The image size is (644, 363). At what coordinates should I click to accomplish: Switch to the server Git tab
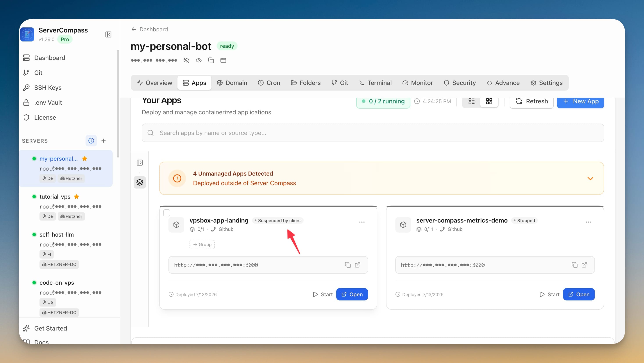(340, 83)
